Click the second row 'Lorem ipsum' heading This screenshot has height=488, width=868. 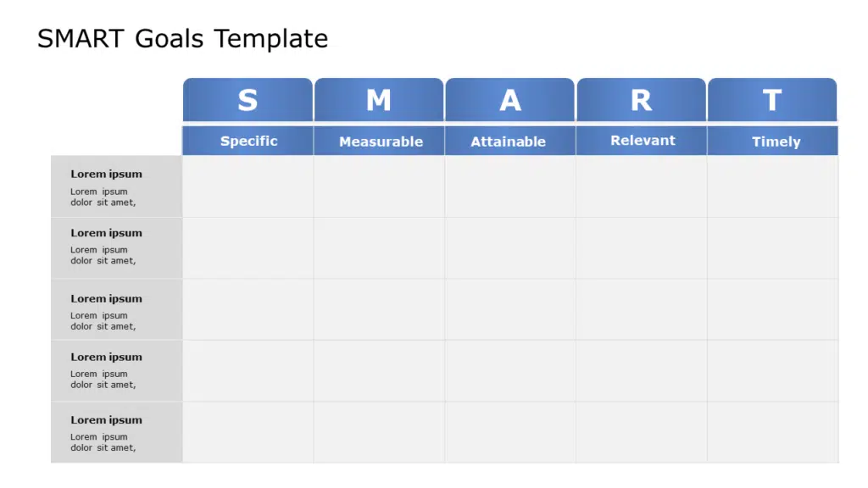pos(106,233)
